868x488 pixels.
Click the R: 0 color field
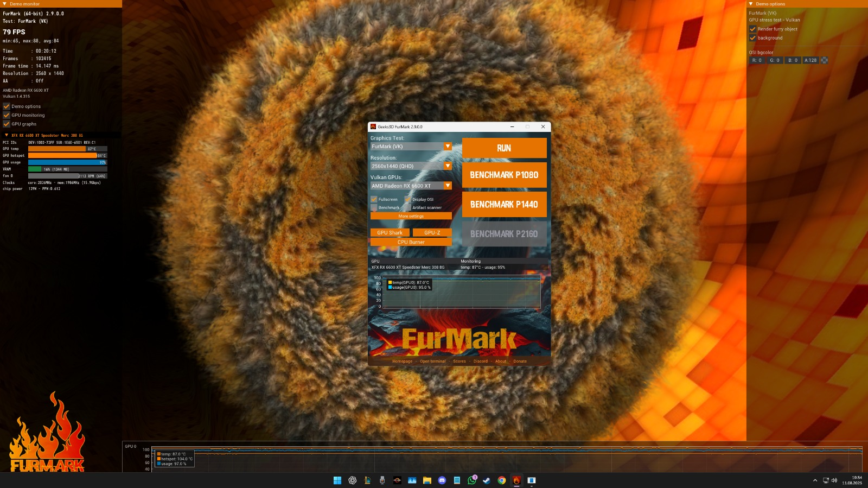point(757,60)
